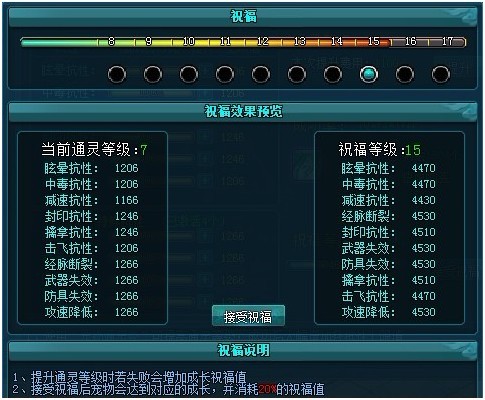Pick the last orb under level 17
This screenshot has width=485, height=400.
(441, 74)
